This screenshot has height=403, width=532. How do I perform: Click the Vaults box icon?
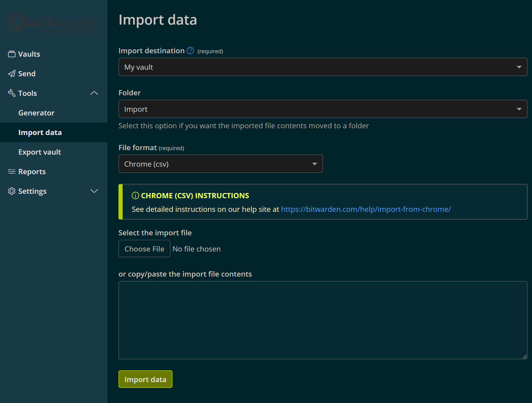pos(12,54)
